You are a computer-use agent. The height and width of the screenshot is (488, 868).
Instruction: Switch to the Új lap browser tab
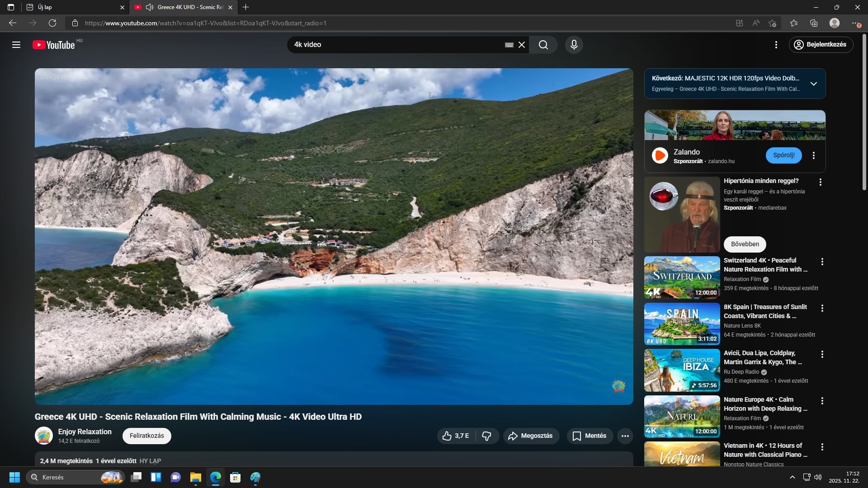click(x=72, y=7)
